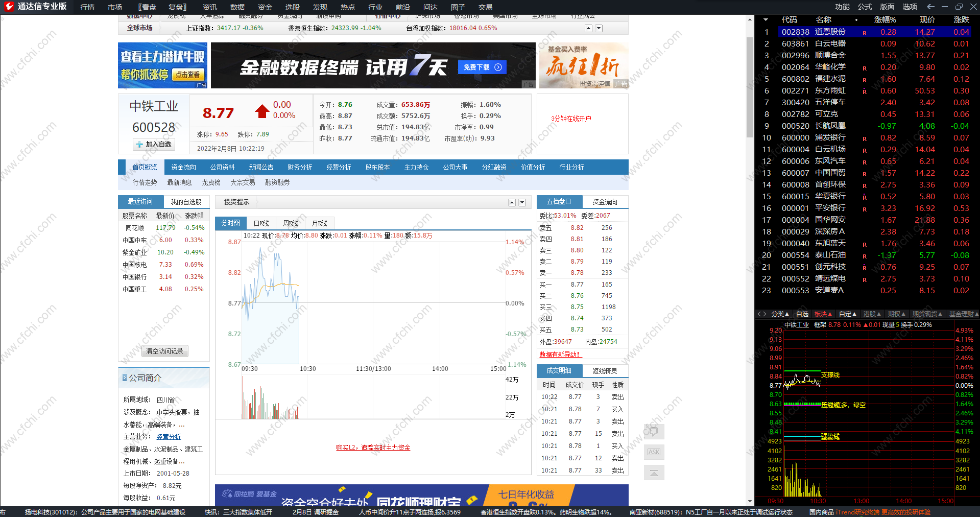
Task: Select the 周K线 chart tab
Action: (290, 223)
